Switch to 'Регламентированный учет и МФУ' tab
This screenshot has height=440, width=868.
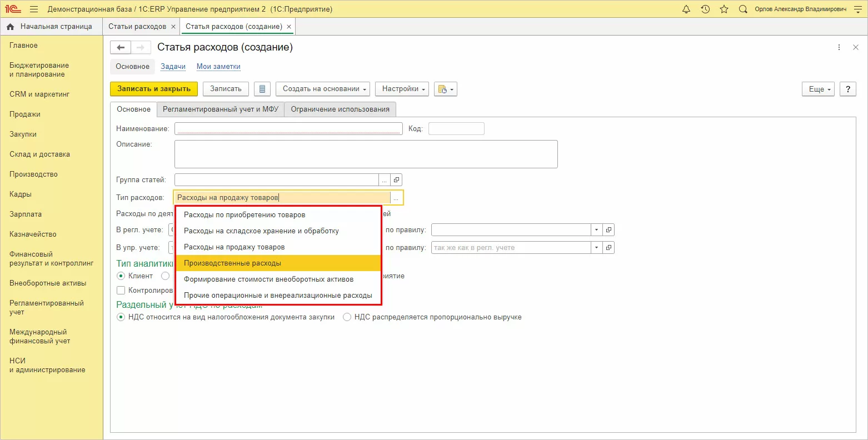221,109
